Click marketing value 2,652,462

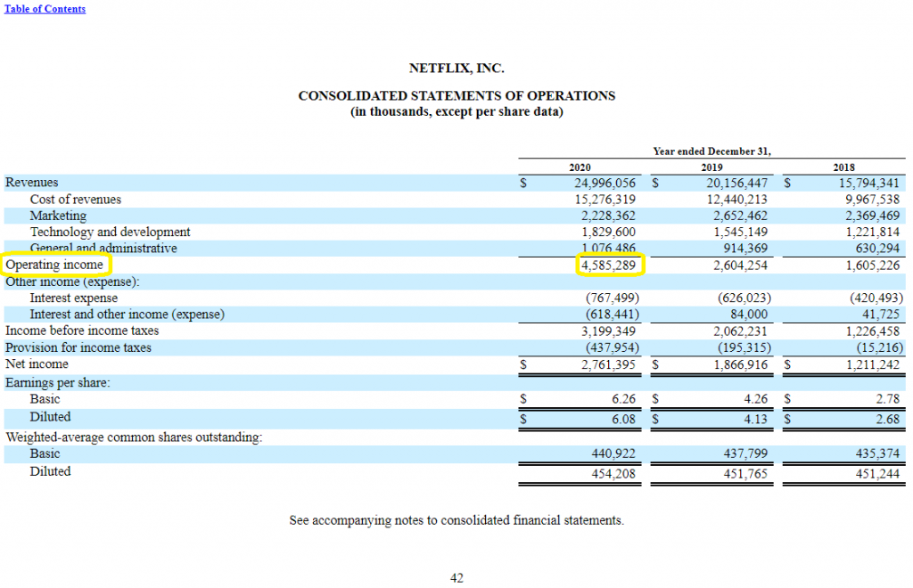click(x=741, y=216)
